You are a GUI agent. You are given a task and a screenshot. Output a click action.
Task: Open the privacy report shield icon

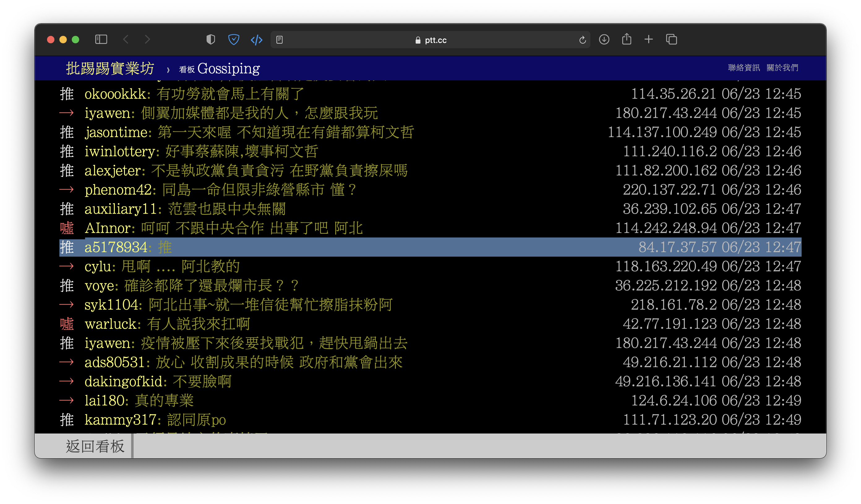point(211,40)
